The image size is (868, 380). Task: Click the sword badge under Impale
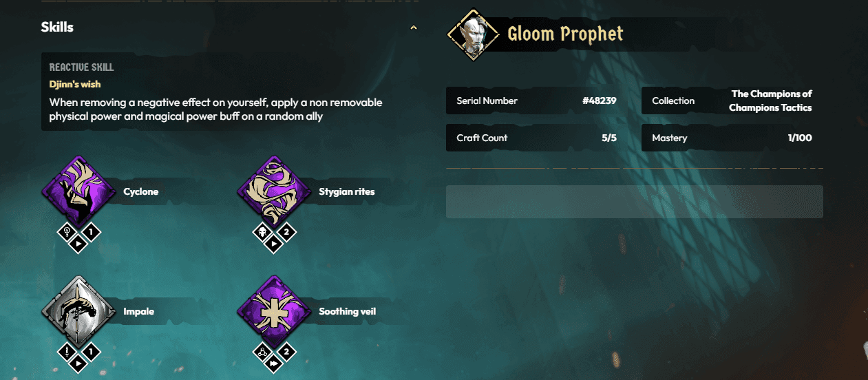point(67,352)
